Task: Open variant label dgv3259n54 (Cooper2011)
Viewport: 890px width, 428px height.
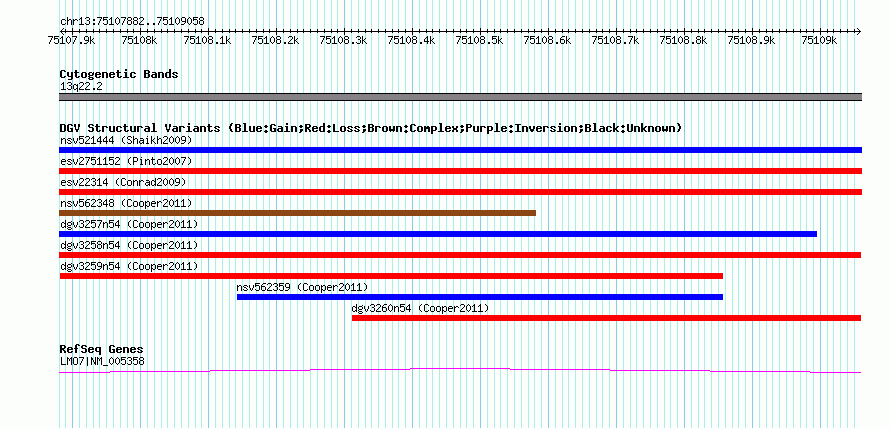Action: coord(129,266)
